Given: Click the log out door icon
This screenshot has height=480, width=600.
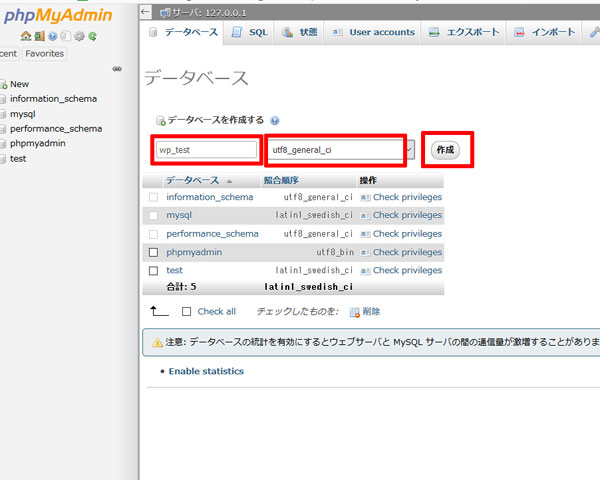Looking at the screenshot, I should coord(39,36).
